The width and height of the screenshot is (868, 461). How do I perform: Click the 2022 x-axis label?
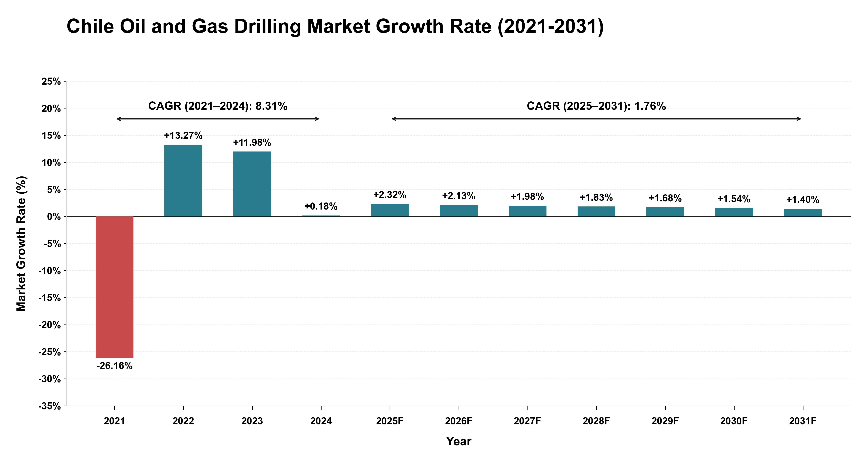click(183, 421)
